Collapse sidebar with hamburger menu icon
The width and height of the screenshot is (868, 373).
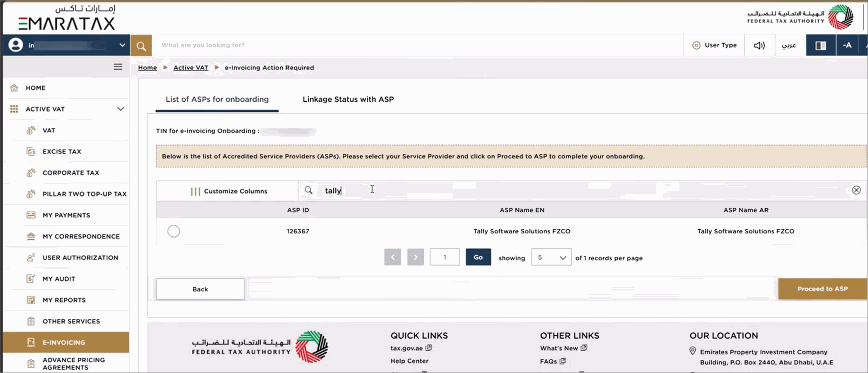coord(118,67)
